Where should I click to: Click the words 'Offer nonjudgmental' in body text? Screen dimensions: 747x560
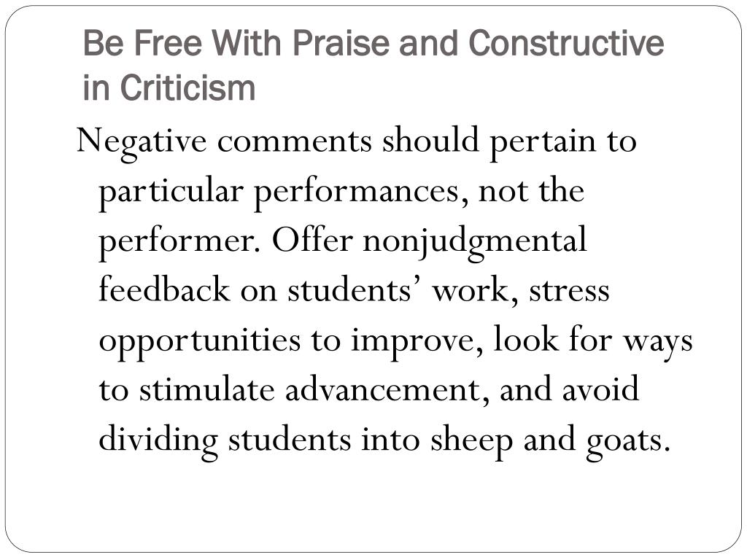pos(429,241)
